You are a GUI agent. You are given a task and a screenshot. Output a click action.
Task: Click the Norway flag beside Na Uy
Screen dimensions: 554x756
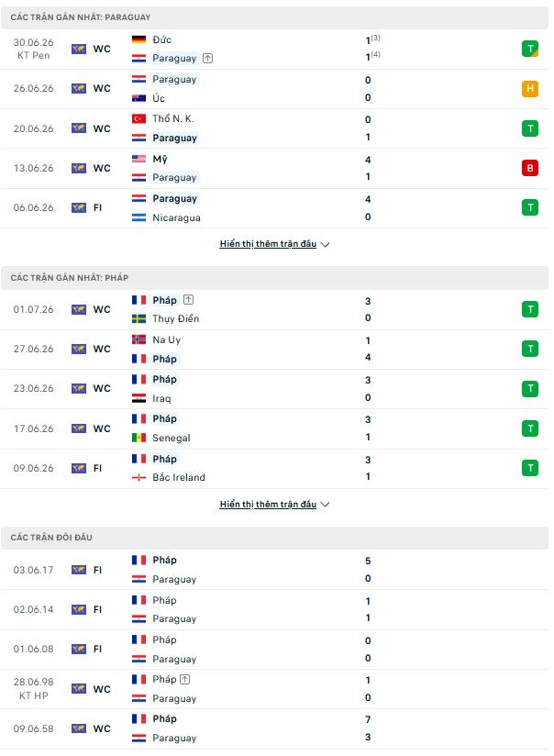tap(138, 339)
